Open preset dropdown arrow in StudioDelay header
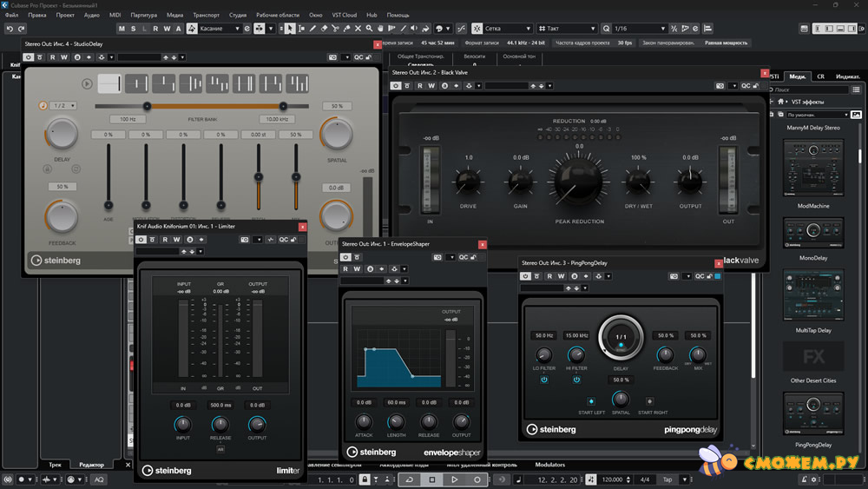868x489 pixels. (182, 57)
